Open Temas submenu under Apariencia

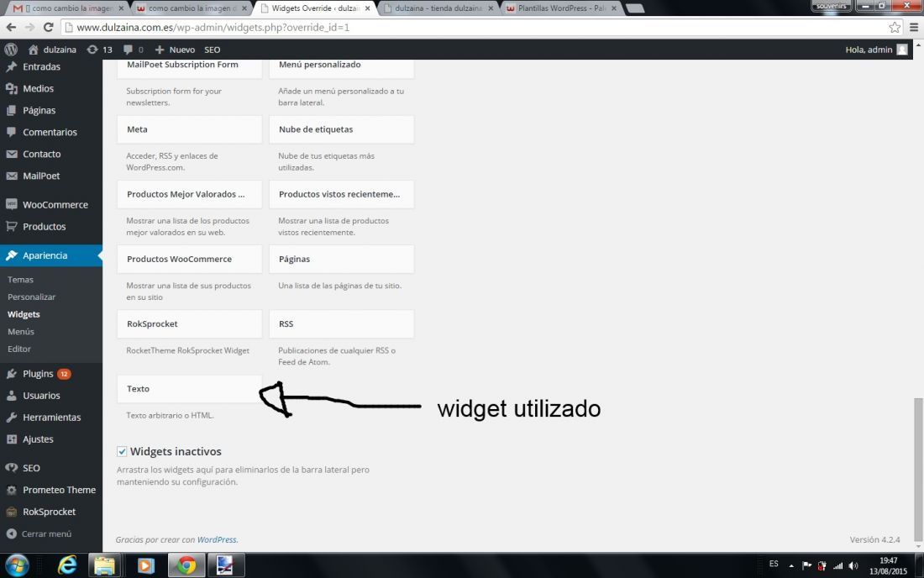click(x=21, y=279)
